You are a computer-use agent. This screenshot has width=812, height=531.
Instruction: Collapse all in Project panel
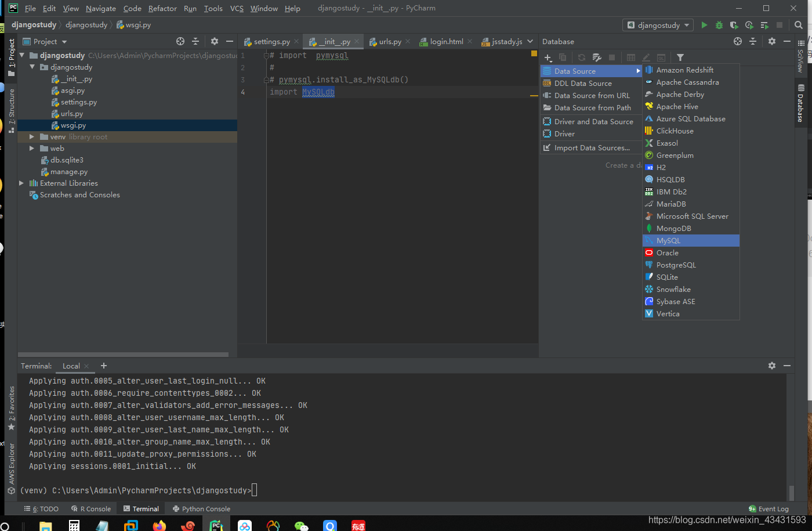pyautogui.click(x=195, y=41)
